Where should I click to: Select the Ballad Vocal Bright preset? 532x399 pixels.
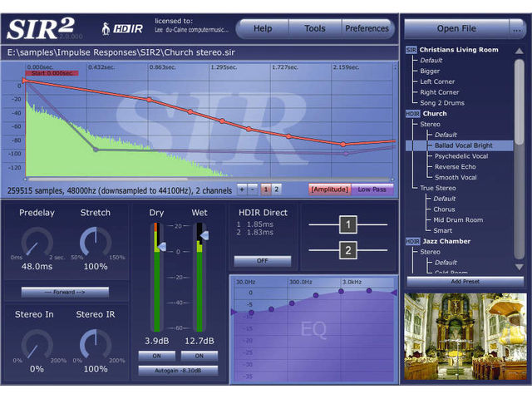tap(464, 145)
